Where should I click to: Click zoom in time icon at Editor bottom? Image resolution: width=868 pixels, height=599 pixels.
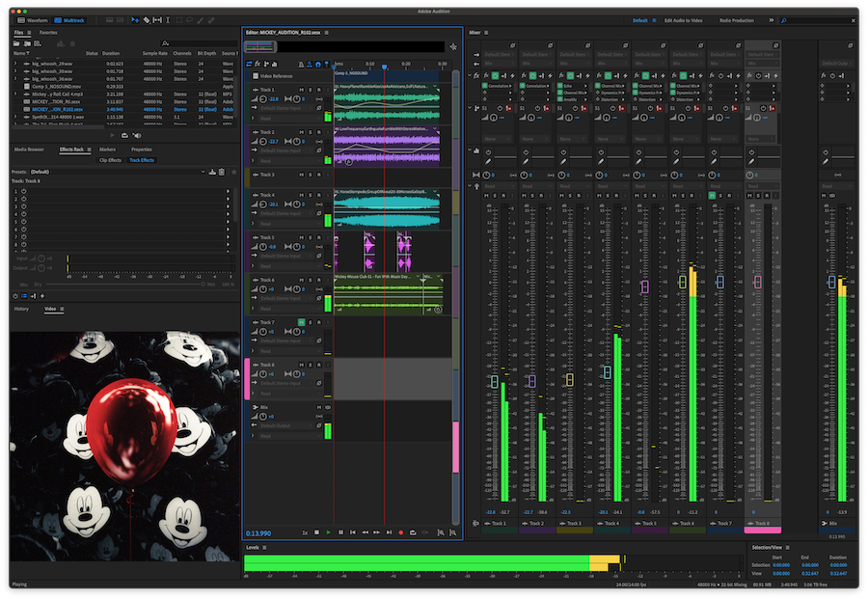click(x=441, y=532)
